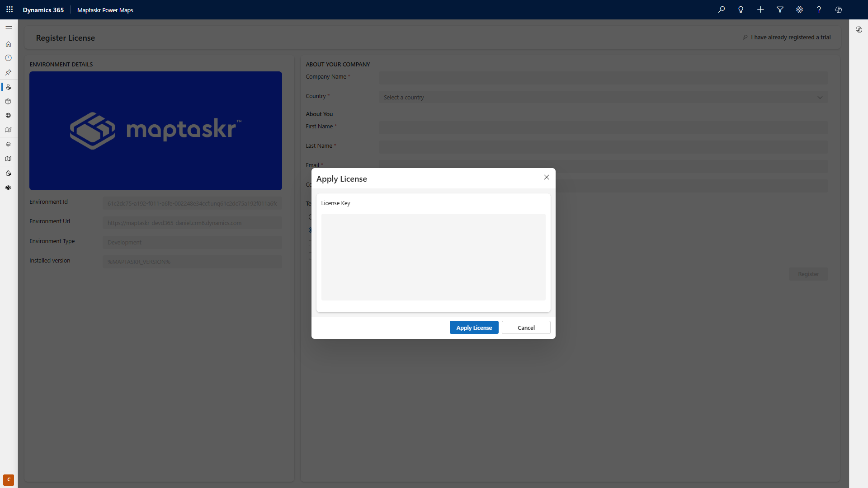Open the globe icon in sidebar

pyautogui.click(x=9, y=116)
